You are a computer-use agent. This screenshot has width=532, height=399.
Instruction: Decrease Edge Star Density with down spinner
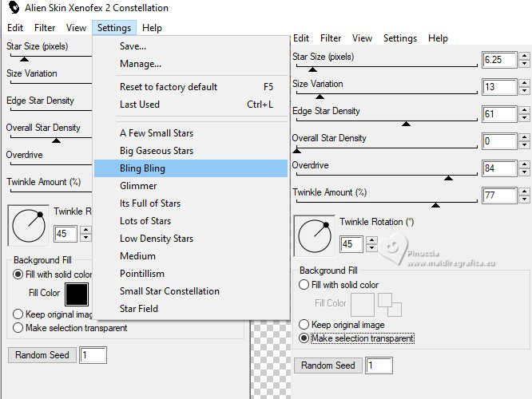525,117
